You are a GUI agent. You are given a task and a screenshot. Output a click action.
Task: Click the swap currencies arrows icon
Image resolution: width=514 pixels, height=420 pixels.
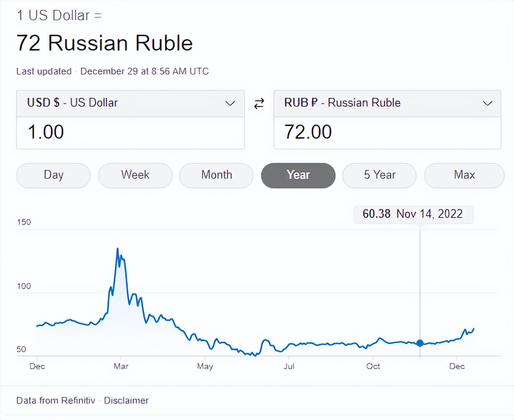pos(259,104)
